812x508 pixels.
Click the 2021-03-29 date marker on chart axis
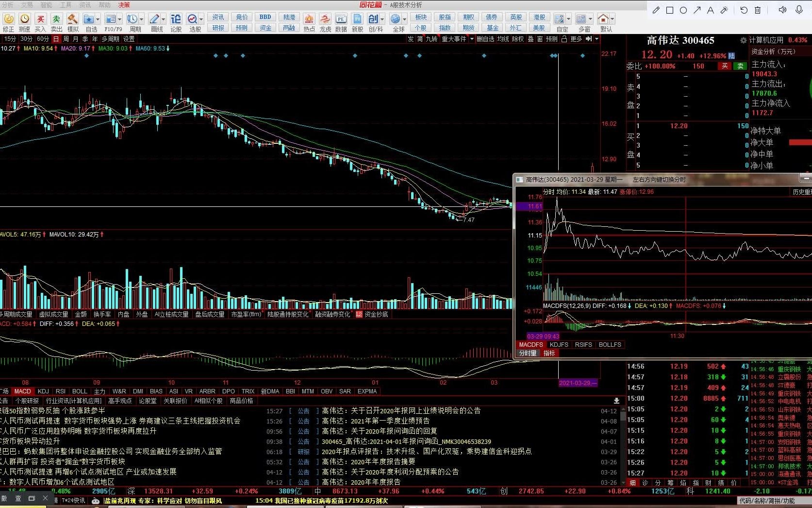[578, 383]
